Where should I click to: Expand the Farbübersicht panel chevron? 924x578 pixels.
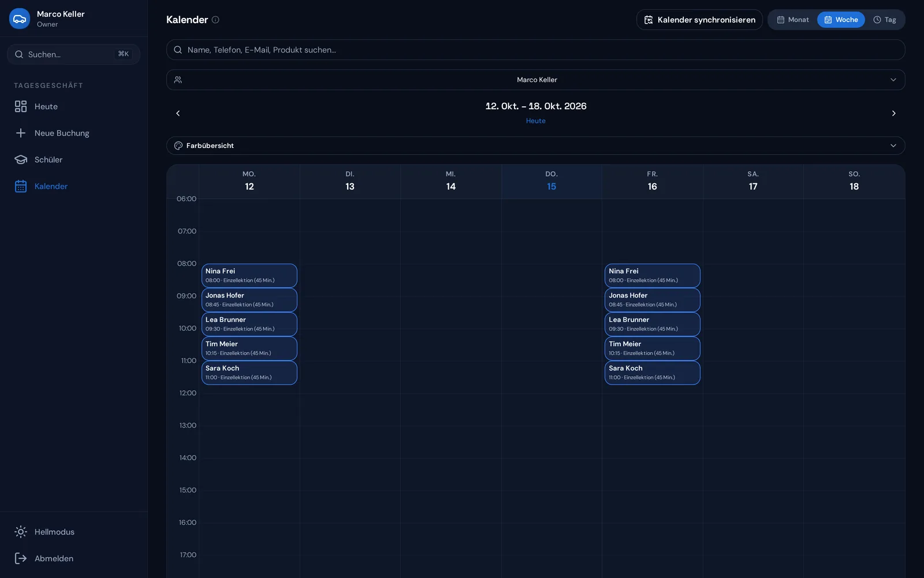(893, 146)
